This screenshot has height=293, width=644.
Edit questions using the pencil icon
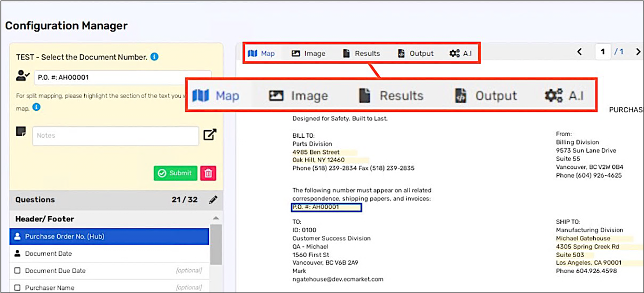tap(213, 200)
